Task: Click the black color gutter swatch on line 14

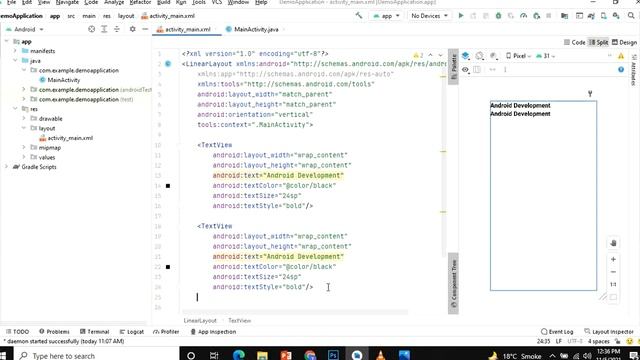Action: (168, 186)
